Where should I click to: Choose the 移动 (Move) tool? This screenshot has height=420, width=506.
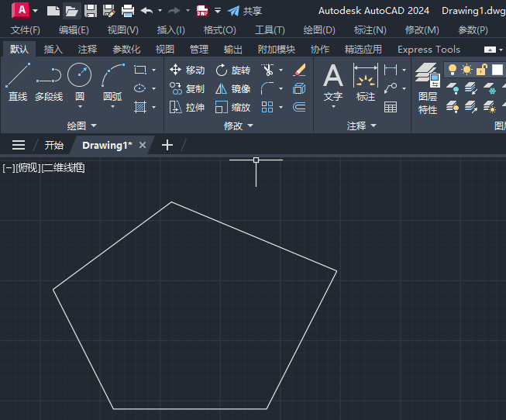(x=187, y=70)
